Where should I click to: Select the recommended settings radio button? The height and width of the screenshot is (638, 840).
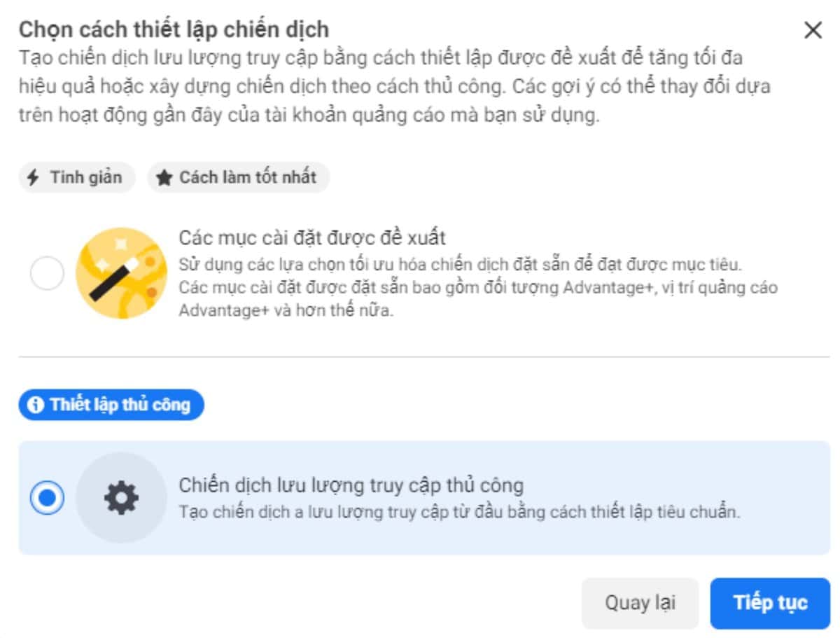point(47,273)
